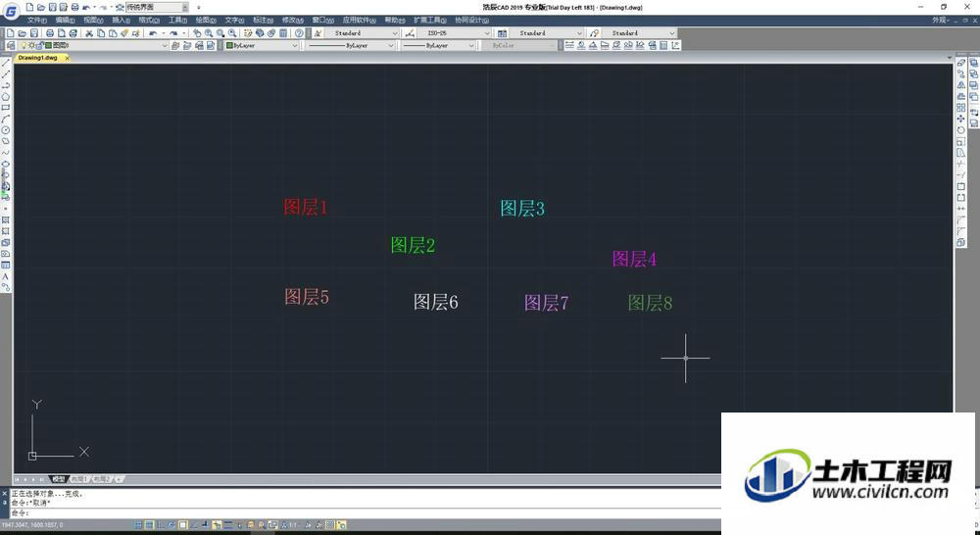This screenshot has width=980, height=535.
Task: Select the Circle tool in left toolbar
Action: tap(6, 130)
